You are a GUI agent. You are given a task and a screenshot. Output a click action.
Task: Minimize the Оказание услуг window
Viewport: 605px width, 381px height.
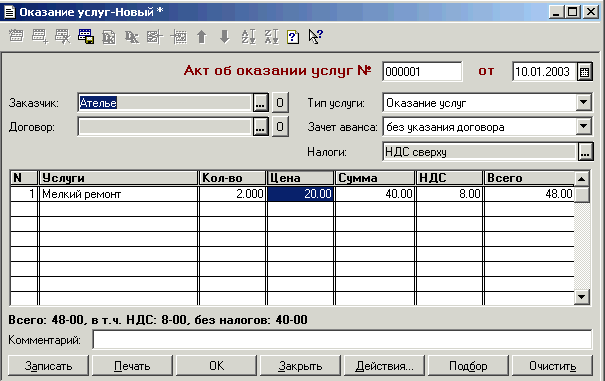tap(556, 12)
